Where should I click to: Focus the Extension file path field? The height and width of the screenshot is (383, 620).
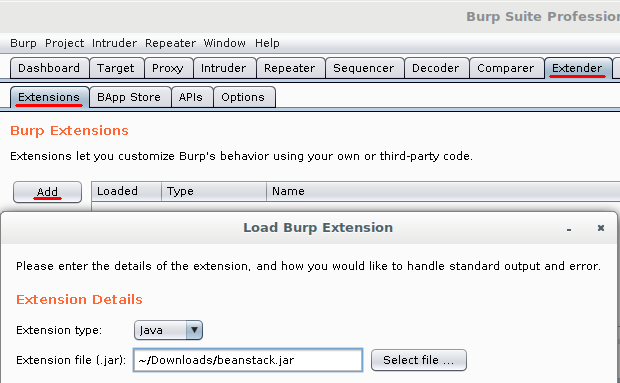tap(248, 360)
